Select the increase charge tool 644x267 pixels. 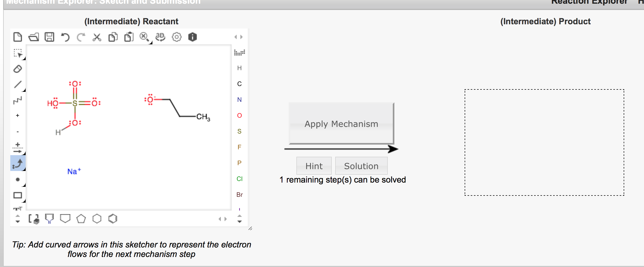point(17,115)
